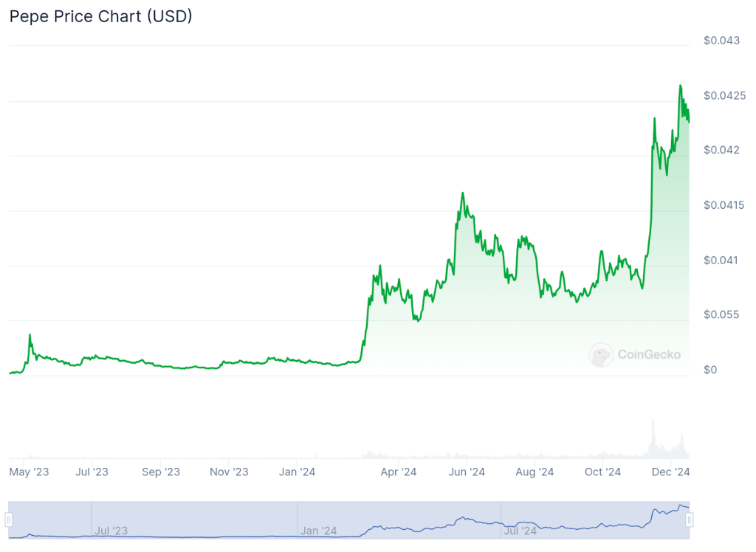
Task: Click the Nov '23 x-axis label
Action: point(229,472)
